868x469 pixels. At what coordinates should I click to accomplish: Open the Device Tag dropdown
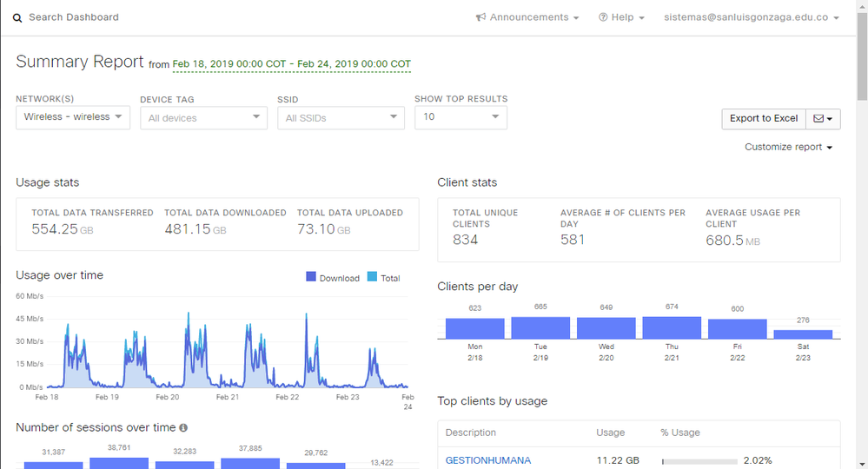[203, 117]
